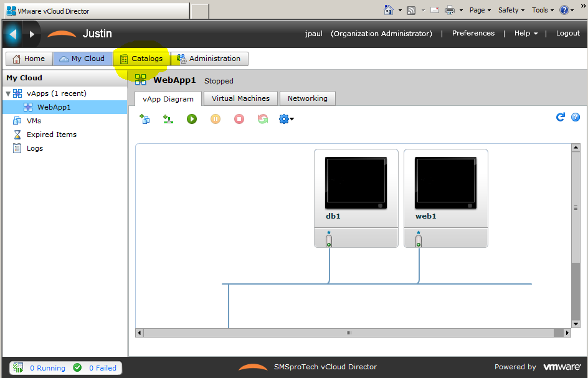588x378 pixels.
Task: Open the Catalogs tab
Action: point(141,59)
